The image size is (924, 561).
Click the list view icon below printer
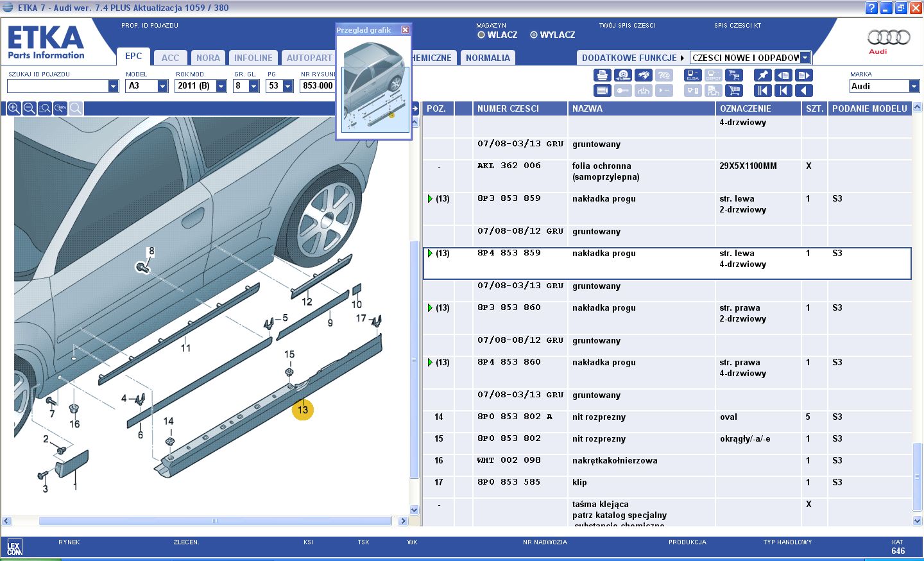[x=603, y=91]
